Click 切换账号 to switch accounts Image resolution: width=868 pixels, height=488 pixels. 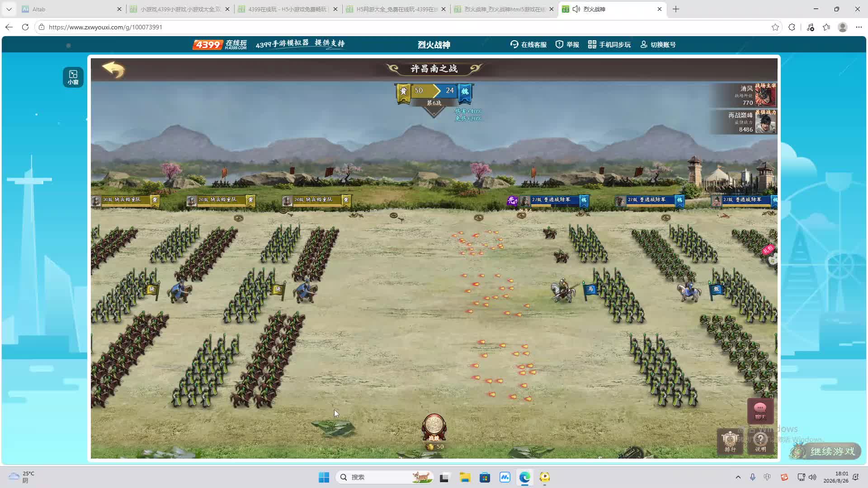point(658,44)
